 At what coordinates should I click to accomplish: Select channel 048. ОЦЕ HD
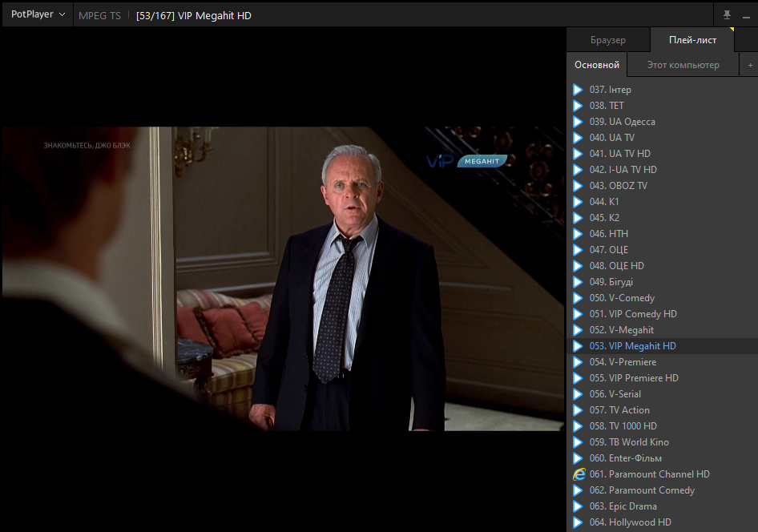click(x=663, y=266)
